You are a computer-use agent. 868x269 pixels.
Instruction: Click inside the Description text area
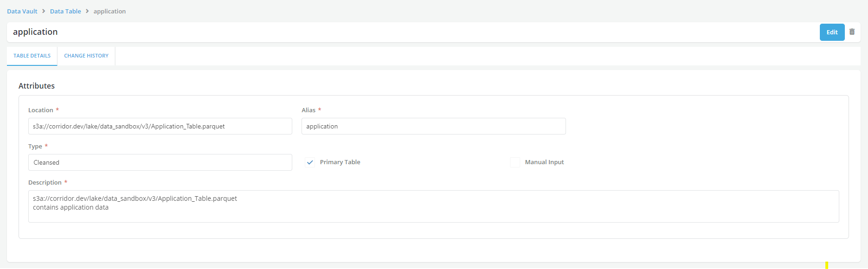coord(433,206)
